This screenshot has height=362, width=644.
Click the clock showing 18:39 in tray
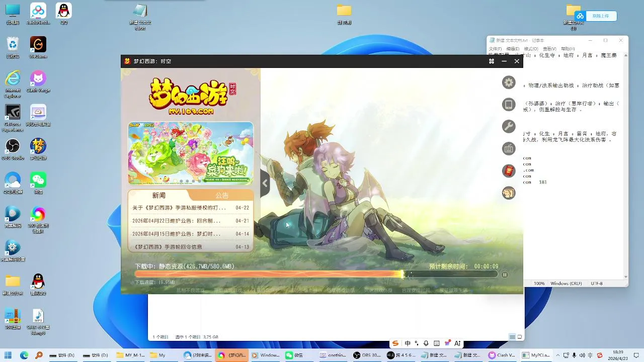(x=618, y=355)
